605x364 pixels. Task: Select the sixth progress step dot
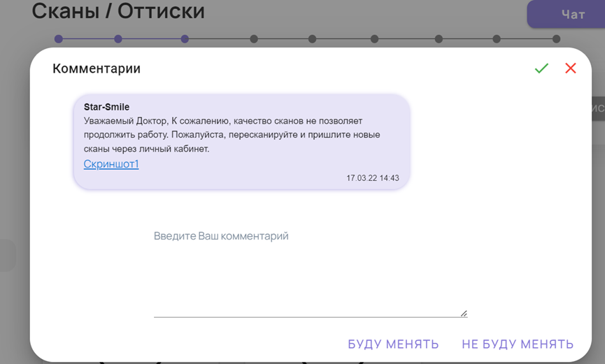point(375,39)
